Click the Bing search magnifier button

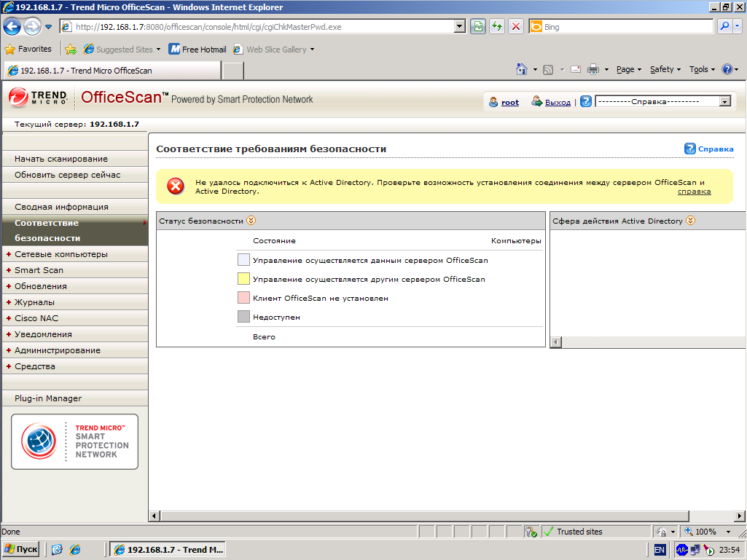click(724, 27)
